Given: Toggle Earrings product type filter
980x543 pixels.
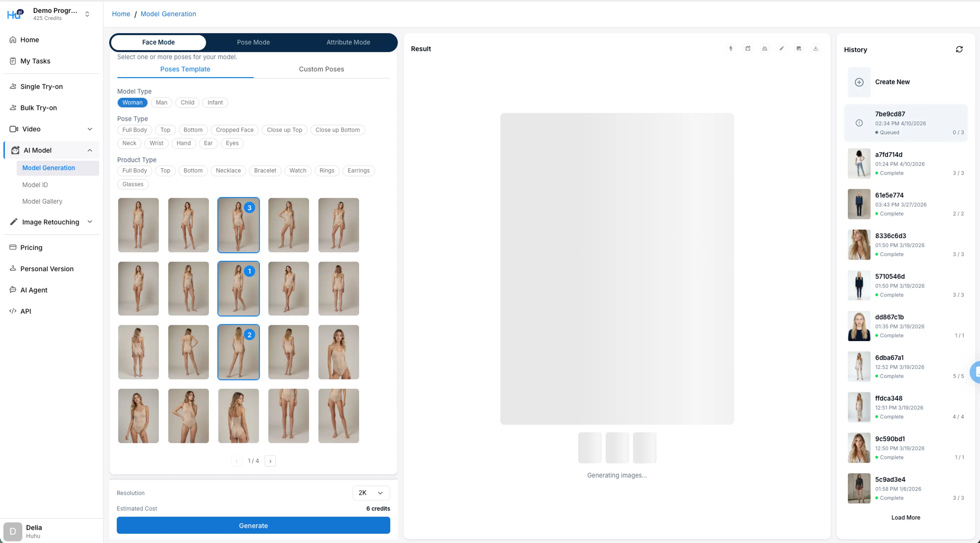Looking at the screenshot, I should [358, 170].
